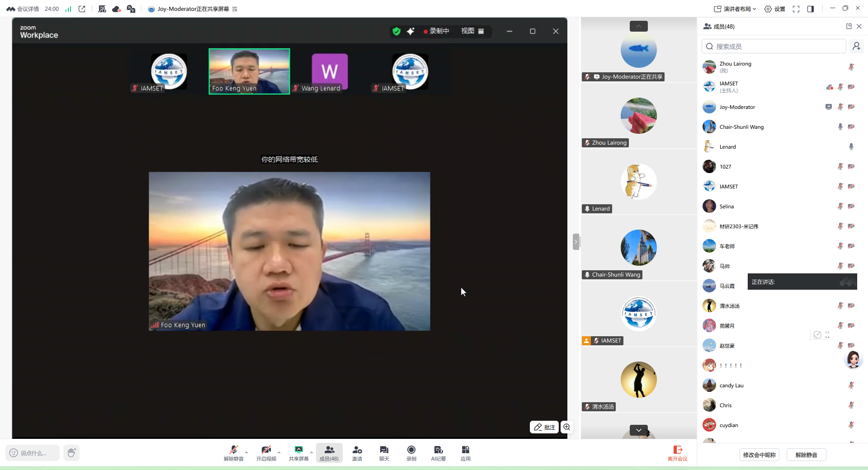Image resolution: width=868 pixels, height=470 pixels.
Task: Open the Apps icon in toolbar
Action: coord(465,452)
